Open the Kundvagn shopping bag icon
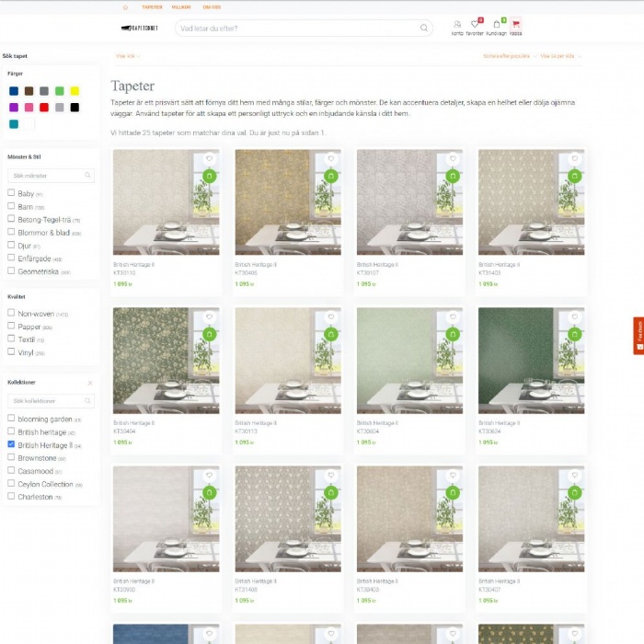 pyautogui.click(x=497, y=25)
